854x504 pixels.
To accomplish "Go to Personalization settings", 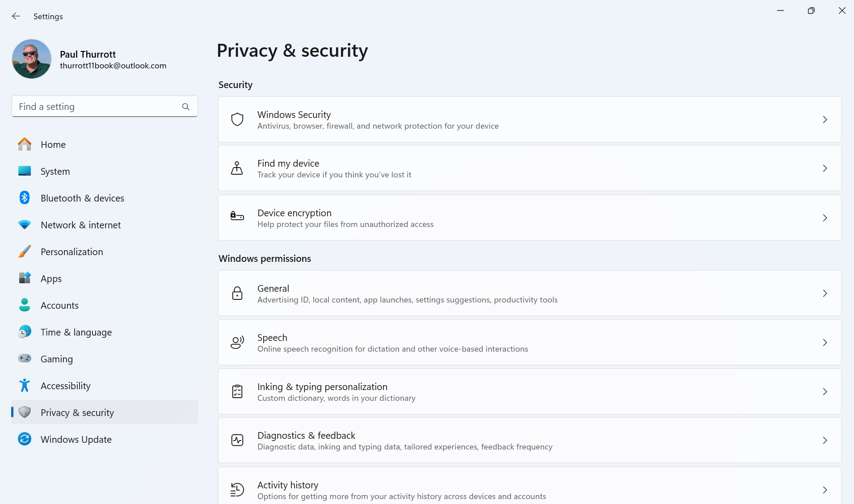I will (72, 252).
